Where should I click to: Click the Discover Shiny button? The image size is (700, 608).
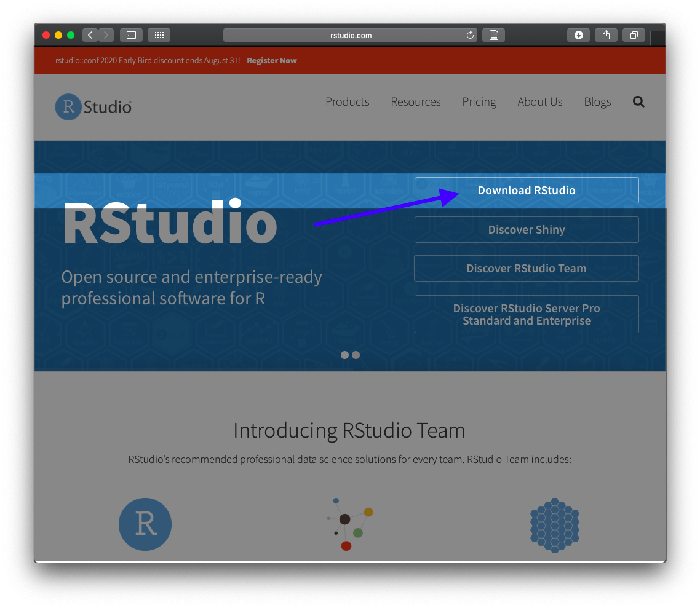[x=527, y=229]
